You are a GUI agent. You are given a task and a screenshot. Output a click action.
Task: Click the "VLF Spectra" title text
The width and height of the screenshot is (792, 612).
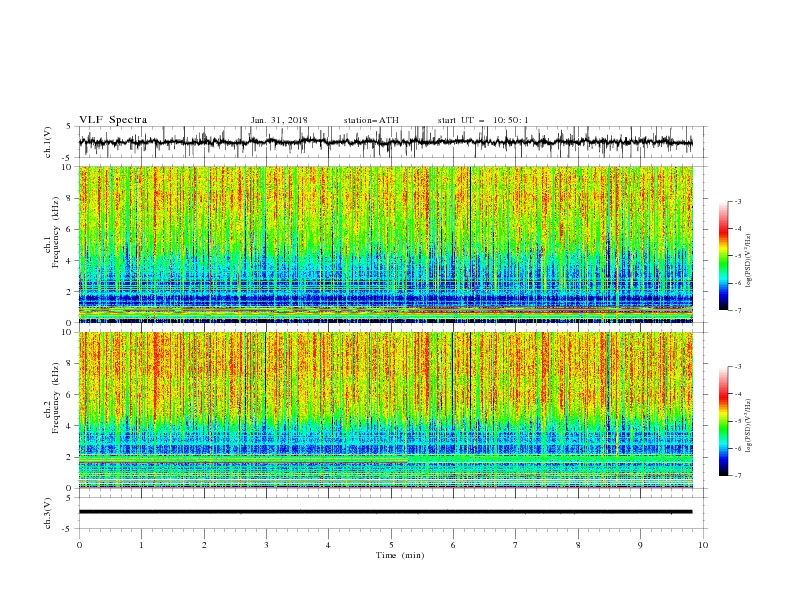[x=113, y=120]
